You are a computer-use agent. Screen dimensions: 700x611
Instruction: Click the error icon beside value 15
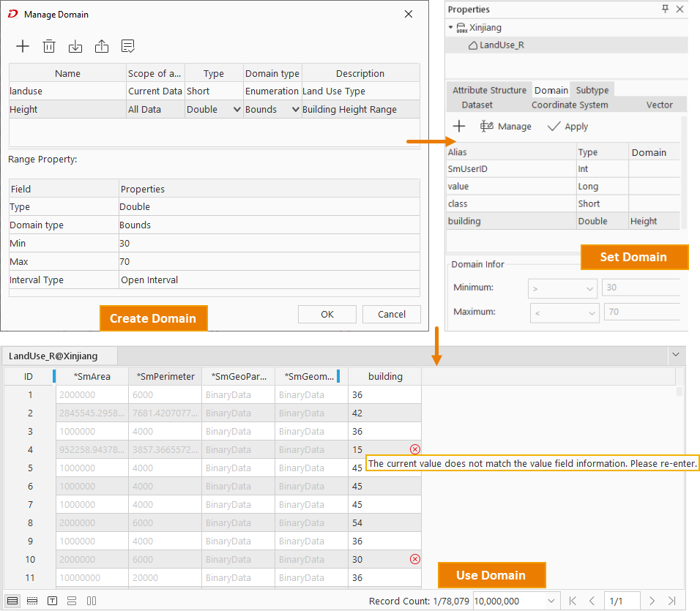(x=415, y=449)
